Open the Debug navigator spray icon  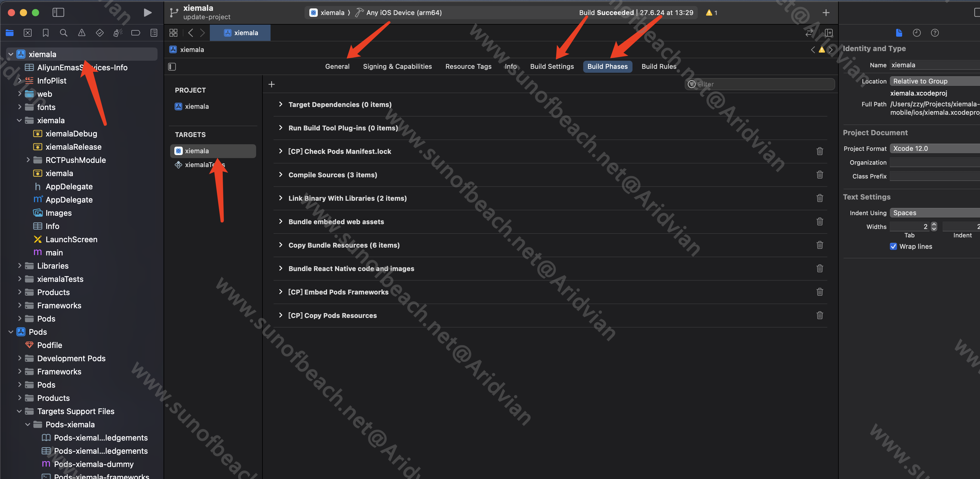tap(118, 33)
